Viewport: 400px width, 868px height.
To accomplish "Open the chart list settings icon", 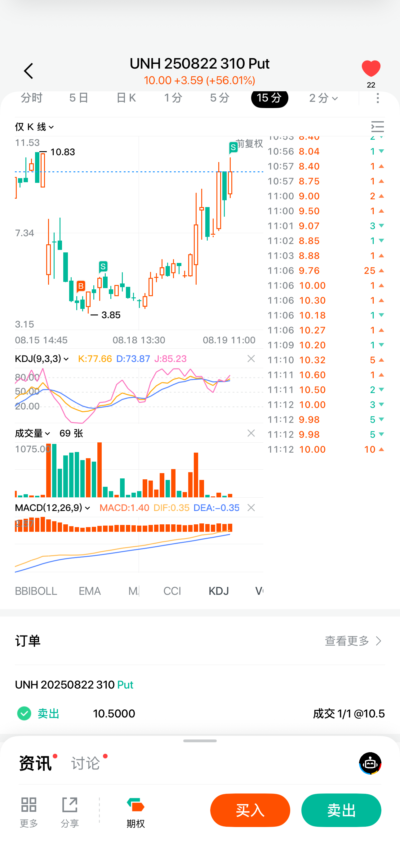I will click(x=377, y=127).
